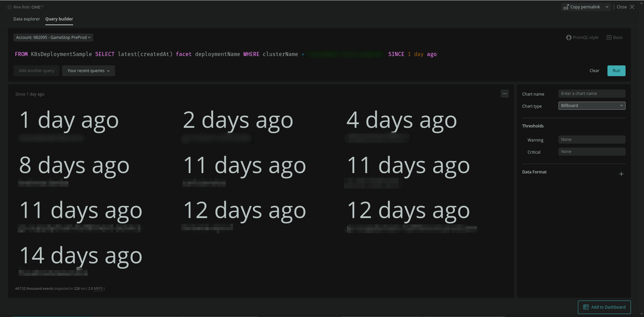The image size is (644, 317).
Task: Click the New Relic ONE logo
Action: click(25, 7)
